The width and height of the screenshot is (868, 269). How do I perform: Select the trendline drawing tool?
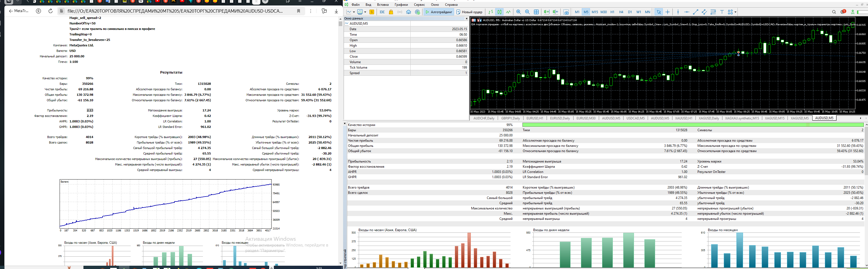695,12
